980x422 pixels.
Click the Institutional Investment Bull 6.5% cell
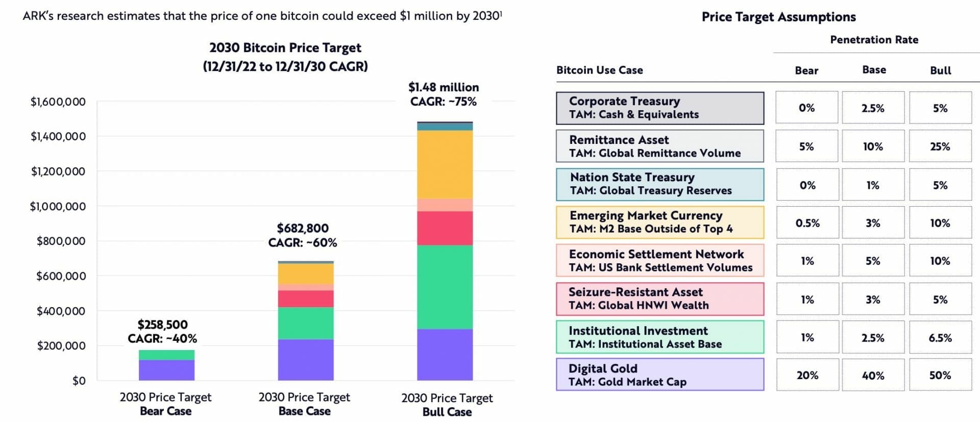(940, 338)
